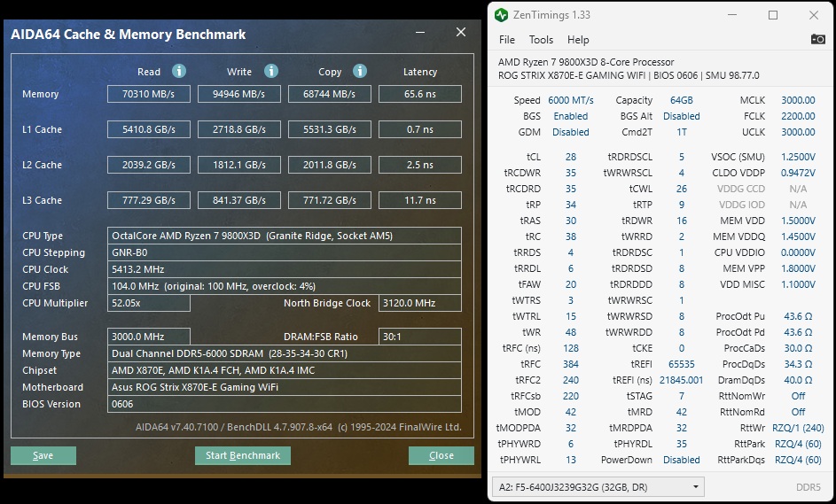Click the Memory Bus value 3000.0 MHz

[149, 337]
